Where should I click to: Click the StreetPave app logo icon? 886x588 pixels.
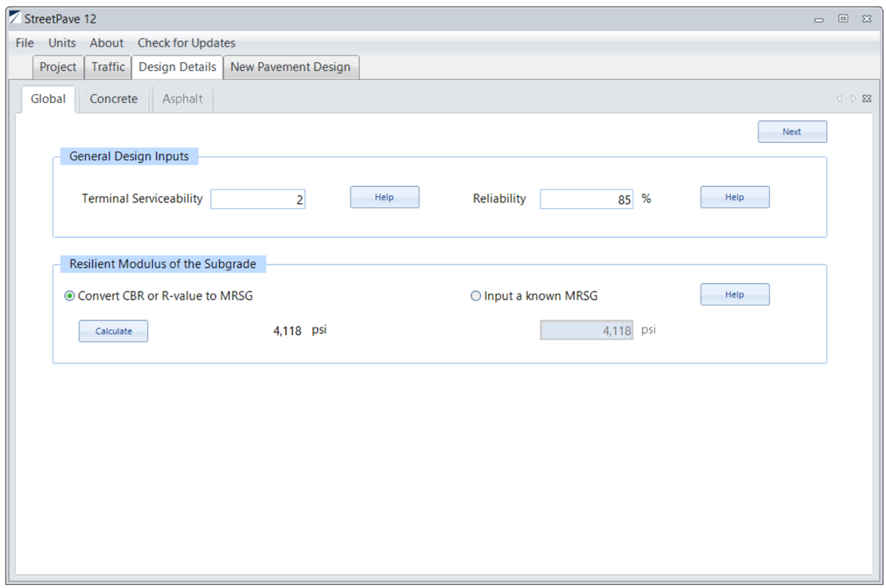15,18
